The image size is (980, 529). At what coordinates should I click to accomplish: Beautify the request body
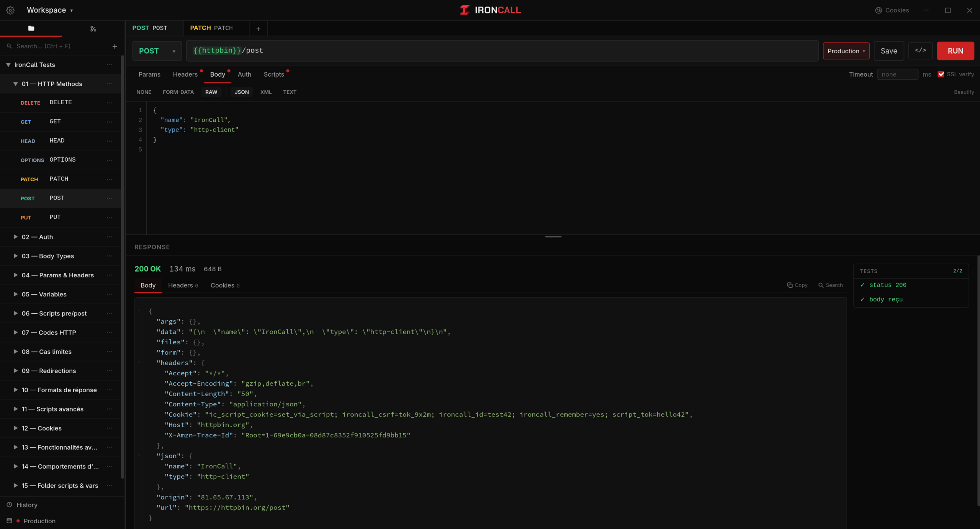(964, 92)
